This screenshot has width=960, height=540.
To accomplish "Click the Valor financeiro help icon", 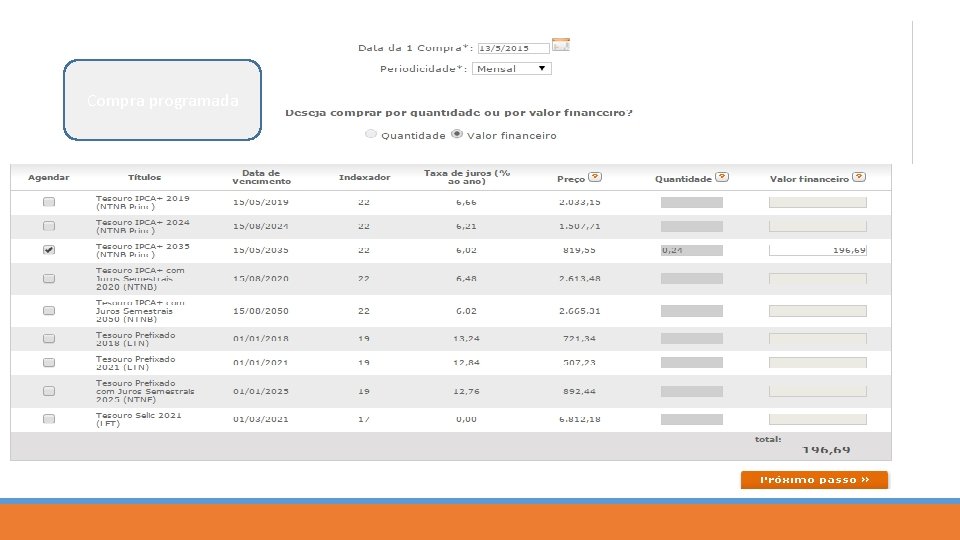I will coord(859,177).
